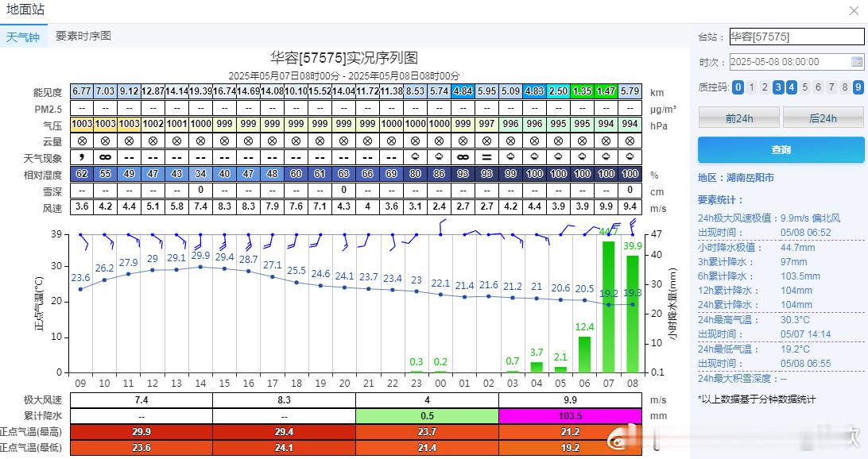Click the 29.9 temperature point label at 14

(x=200, y=256)
